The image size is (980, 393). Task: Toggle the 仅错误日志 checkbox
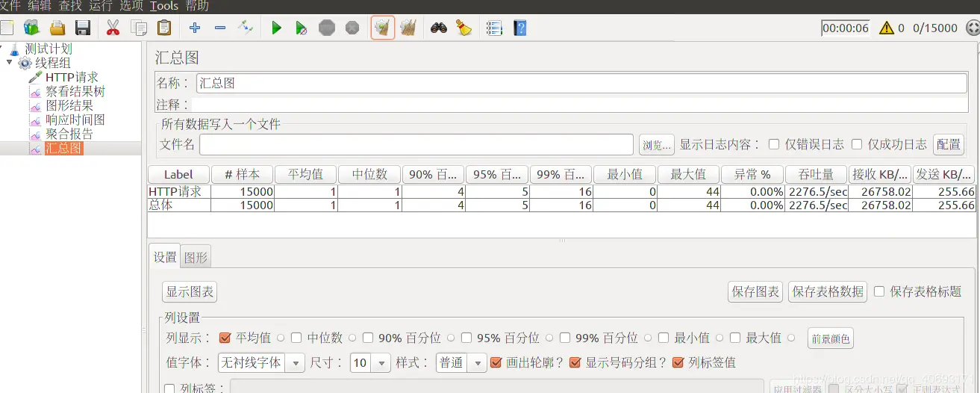point(774,144)
